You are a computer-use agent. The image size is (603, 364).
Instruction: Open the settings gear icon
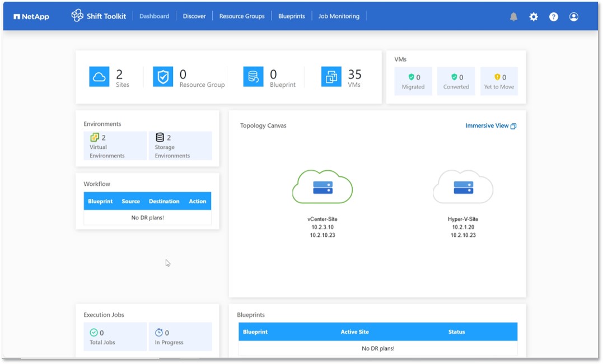(534, 17)
